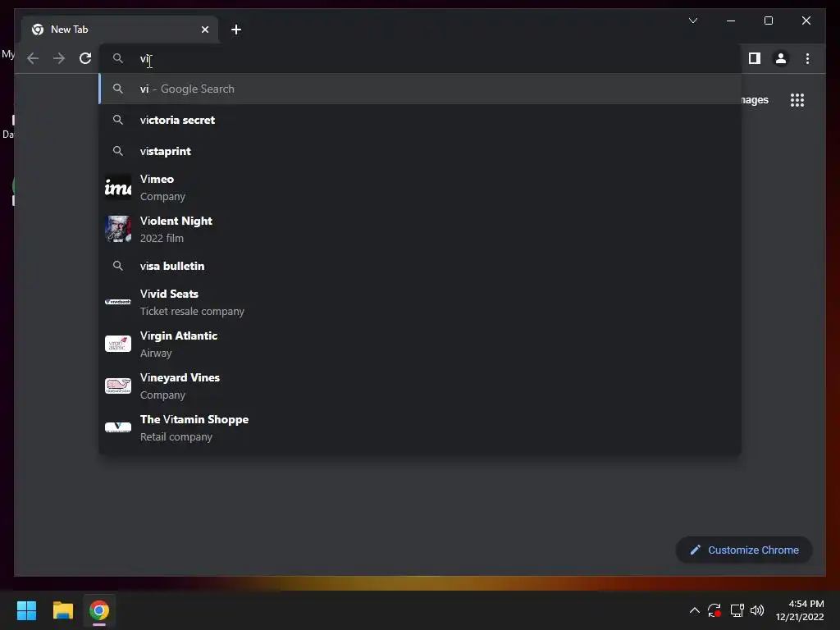The image size is (840, 630).
Task: Click the search magnifier icon in the address bar
Action: coord(118,58)
